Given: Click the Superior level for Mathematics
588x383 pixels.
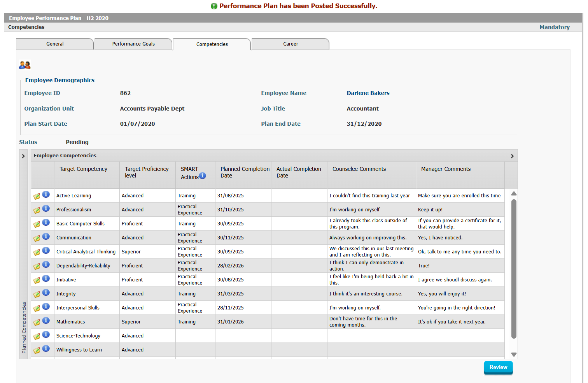Looking at the screenshot, I should (131, 322).
